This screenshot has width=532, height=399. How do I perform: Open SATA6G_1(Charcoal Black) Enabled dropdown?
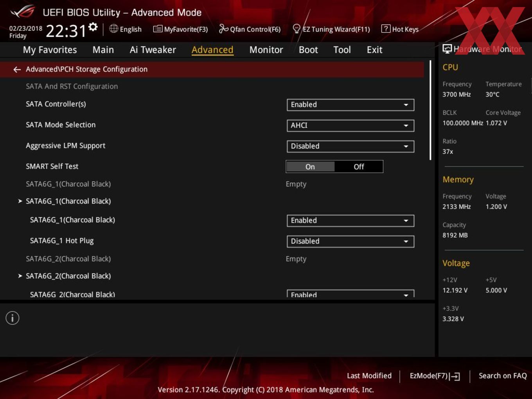pyautogui.click(x=350, y=221)
